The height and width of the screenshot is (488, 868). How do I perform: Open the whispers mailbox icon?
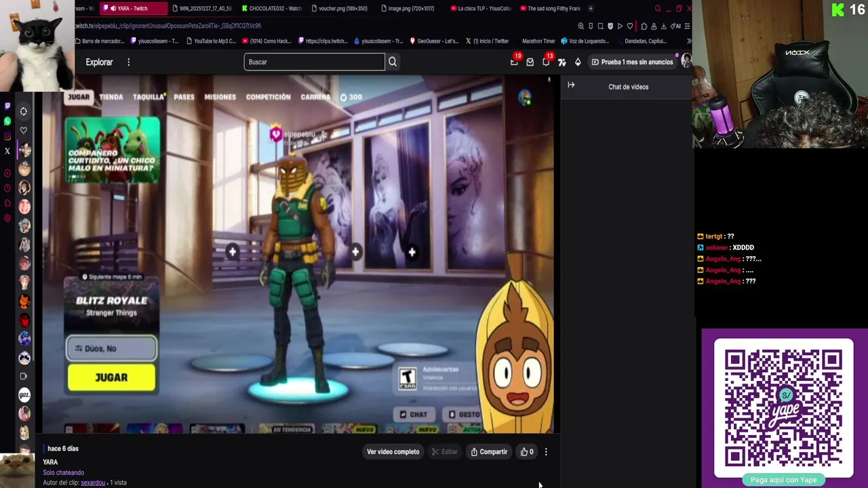(x=530, y=62)
